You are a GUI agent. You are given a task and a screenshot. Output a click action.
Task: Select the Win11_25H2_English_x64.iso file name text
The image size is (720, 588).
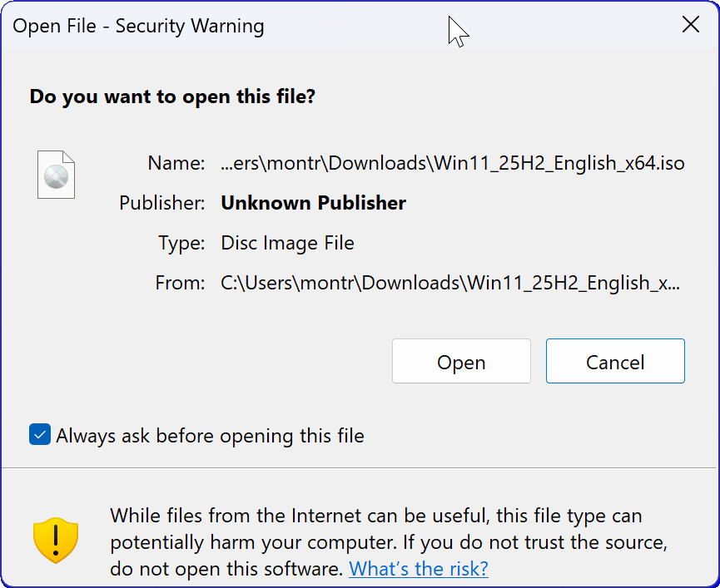[x=454, y=163]
